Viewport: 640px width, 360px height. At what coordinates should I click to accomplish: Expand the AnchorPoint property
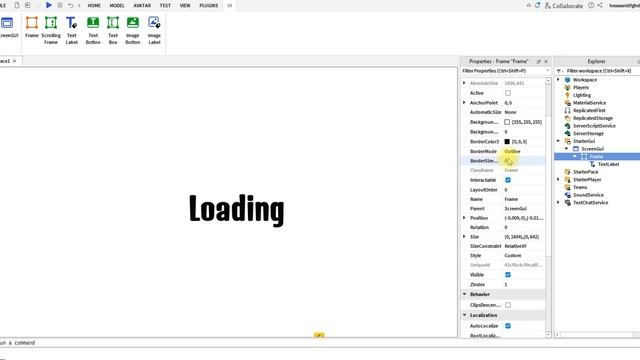[464, 102]
